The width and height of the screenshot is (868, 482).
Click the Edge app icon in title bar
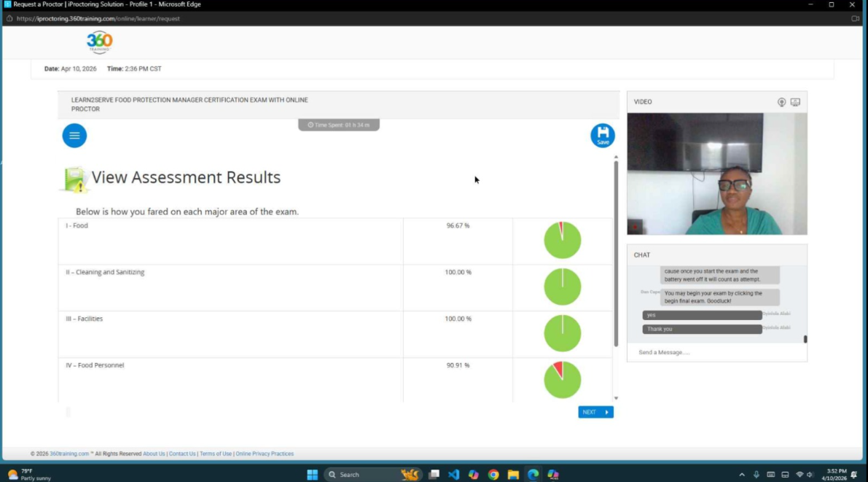click(x=7, y=4)
